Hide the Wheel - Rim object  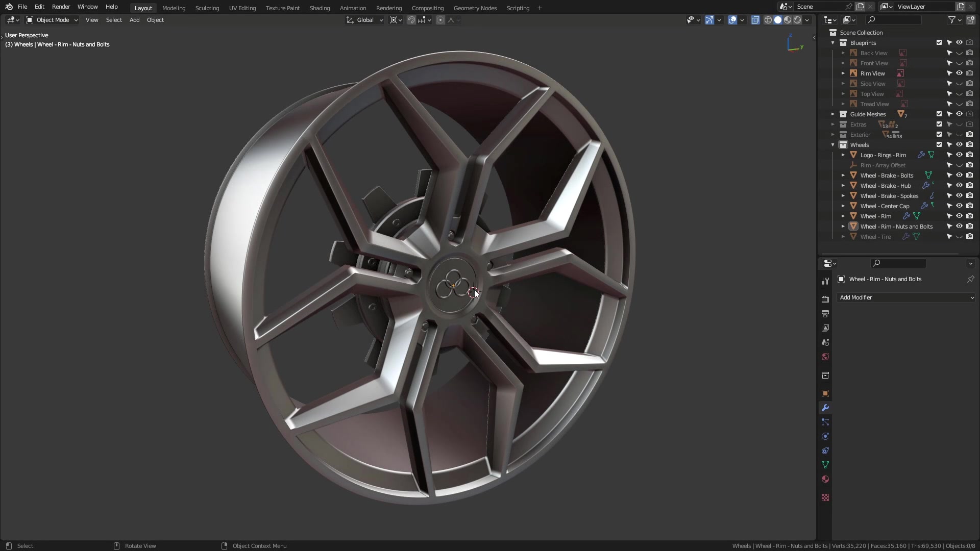960,216
